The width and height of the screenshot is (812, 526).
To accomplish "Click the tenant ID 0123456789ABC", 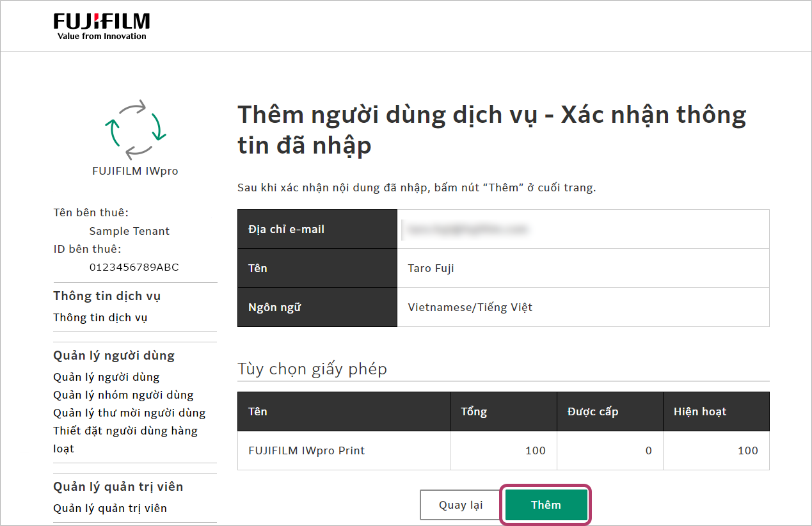I will (x=134, y=267).
